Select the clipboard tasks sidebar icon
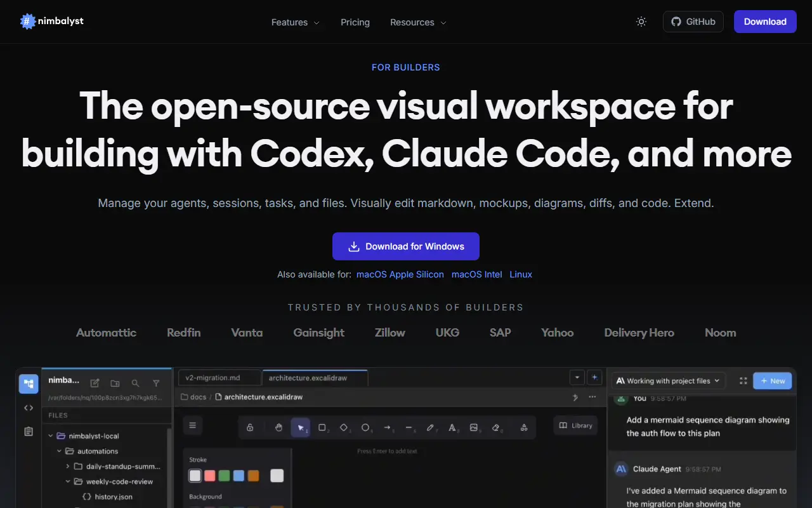The image size is (812, 508). (29, 431)
